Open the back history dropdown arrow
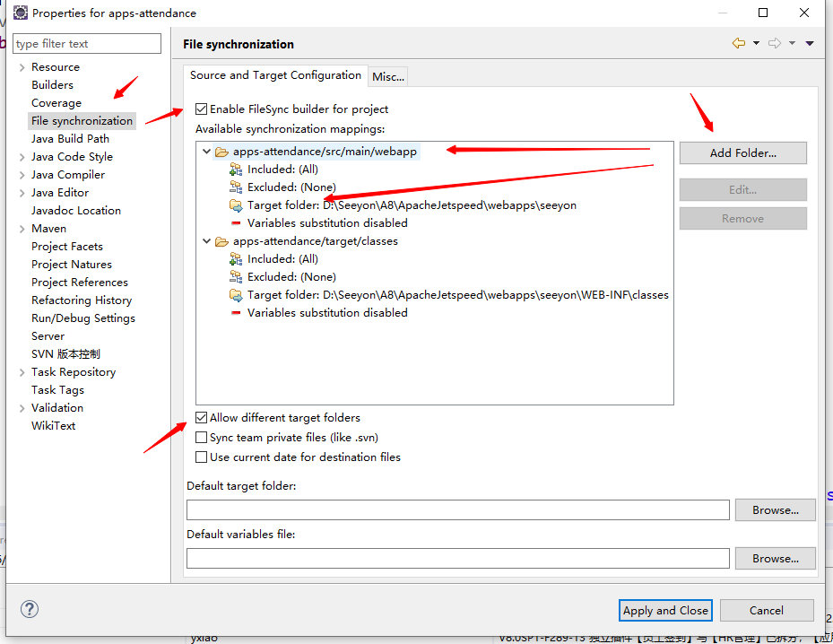Image resolution: width=833 pixels, height=644 pixels. tap(756, 43)
